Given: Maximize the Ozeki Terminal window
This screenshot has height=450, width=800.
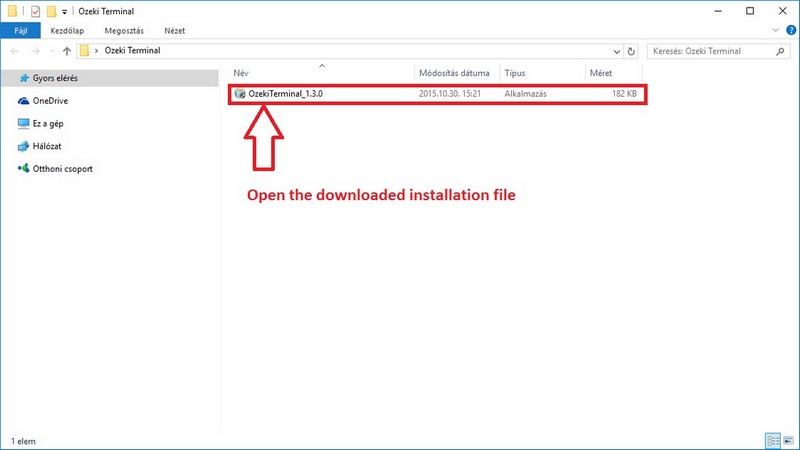Looking at the screenshot, I should tap(750, 11).
